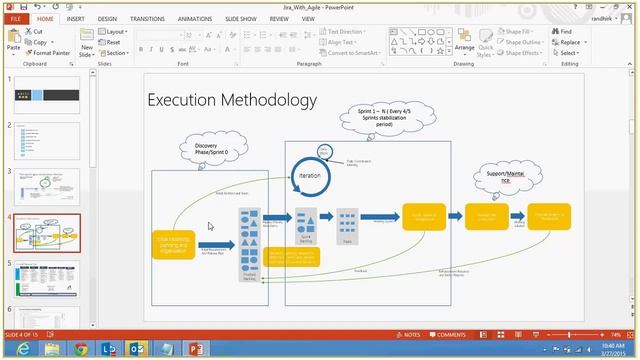Switch to the DESIGN ribbon tab
This screenshot has width=640, height=360.
click(x=107, y=19)
